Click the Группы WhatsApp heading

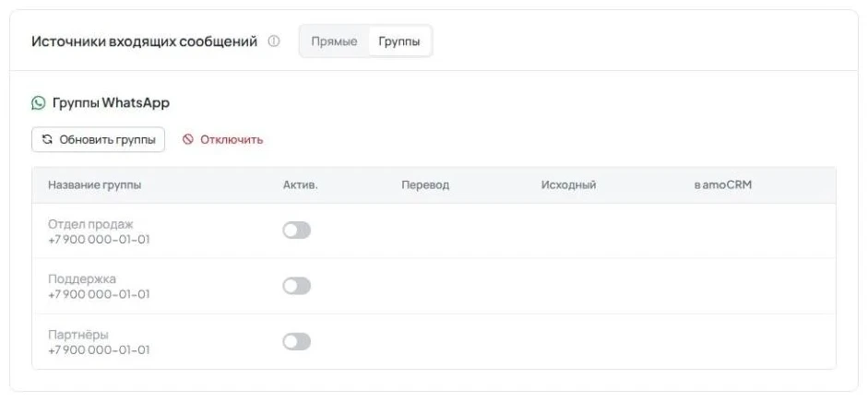pos(111,103)
